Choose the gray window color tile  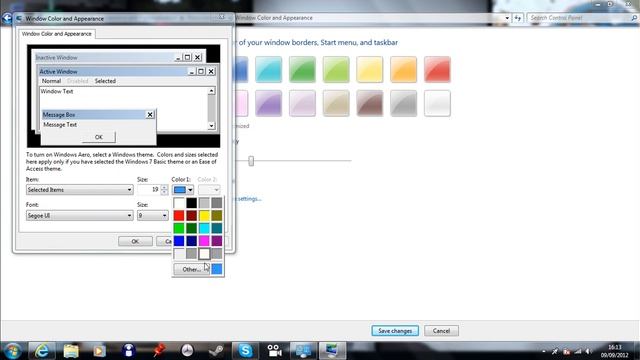pyautogui.click(x=403, y=103)
